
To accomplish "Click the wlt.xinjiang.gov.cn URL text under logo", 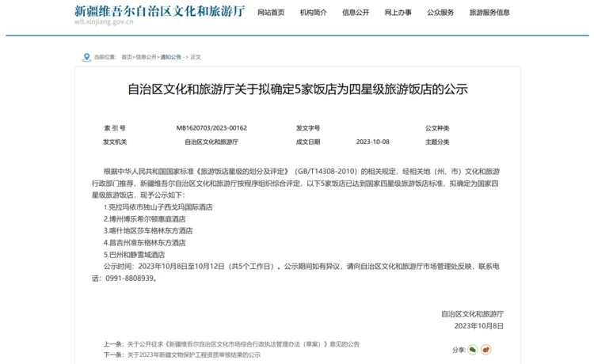I will tap(104, 22).
